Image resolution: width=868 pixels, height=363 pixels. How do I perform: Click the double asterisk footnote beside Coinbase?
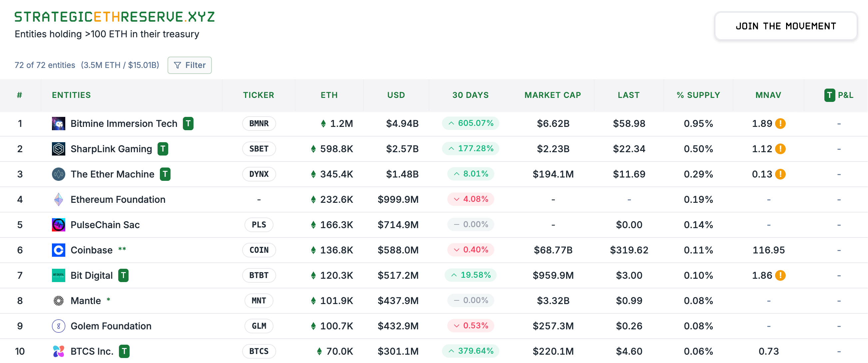click(122, 249)
